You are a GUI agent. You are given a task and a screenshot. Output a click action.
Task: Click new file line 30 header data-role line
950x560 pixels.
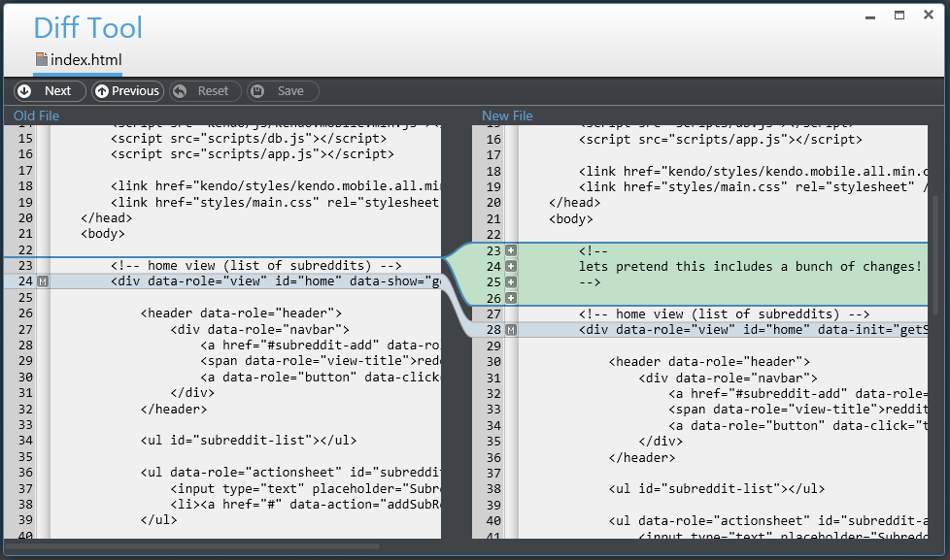pos(709,361)
